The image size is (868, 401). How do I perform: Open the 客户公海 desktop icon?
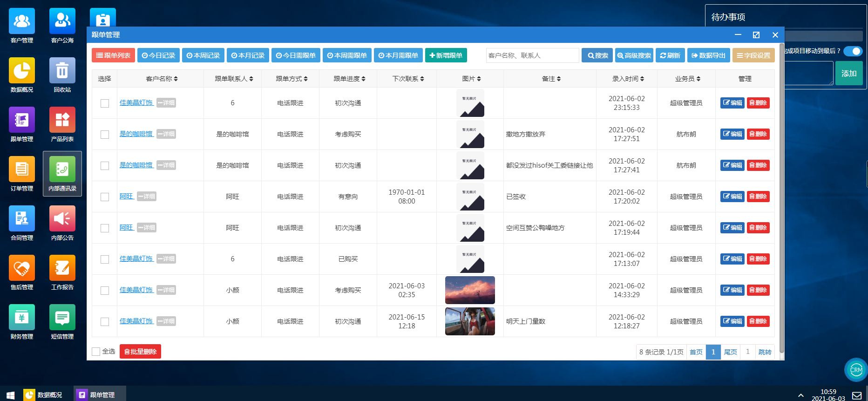[62, 22]
